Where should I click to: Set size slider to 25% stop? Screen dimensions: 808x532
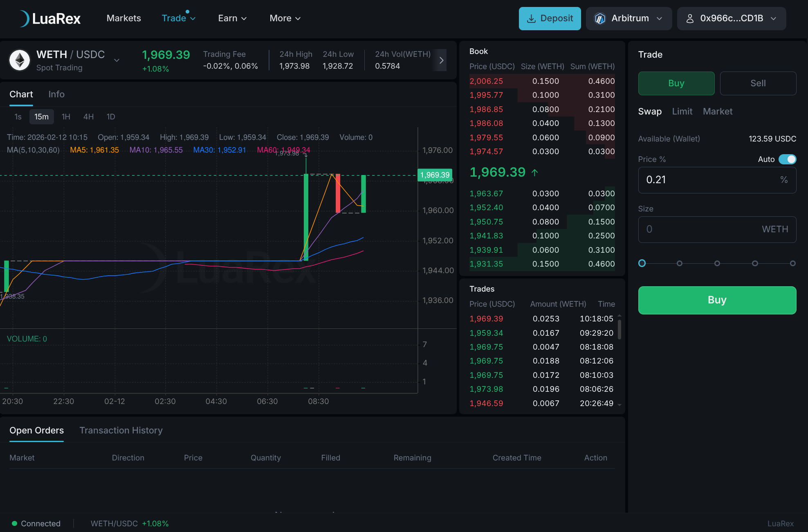click(680, 263)
